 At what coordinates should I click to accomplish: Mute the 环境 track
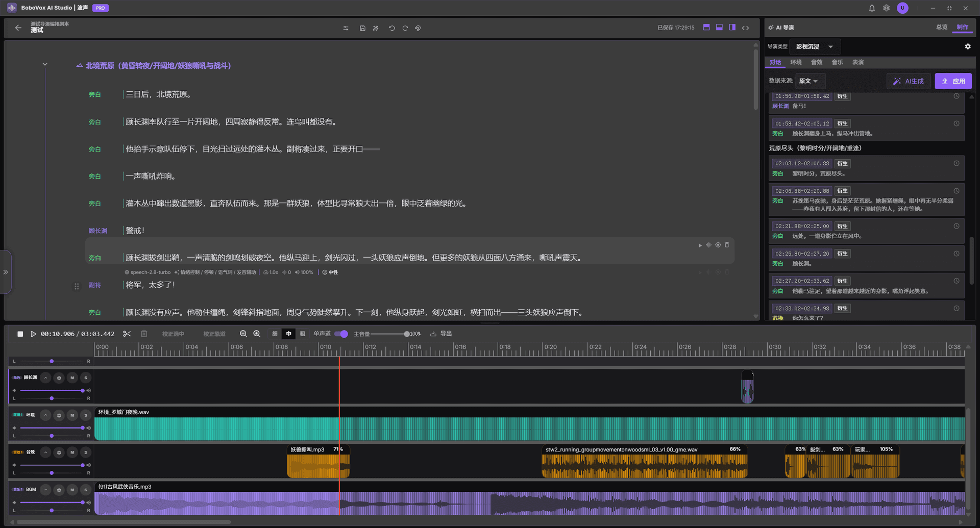[x=72, y=415]
